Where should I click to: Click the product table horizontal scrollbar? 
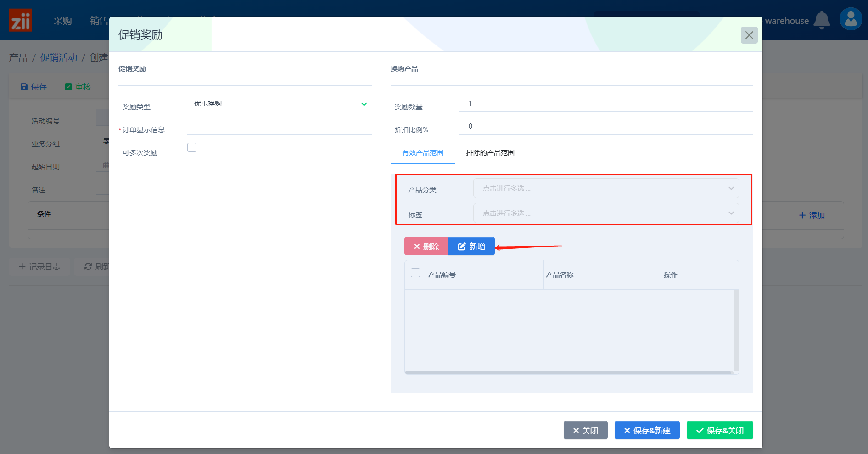point(569,373)
